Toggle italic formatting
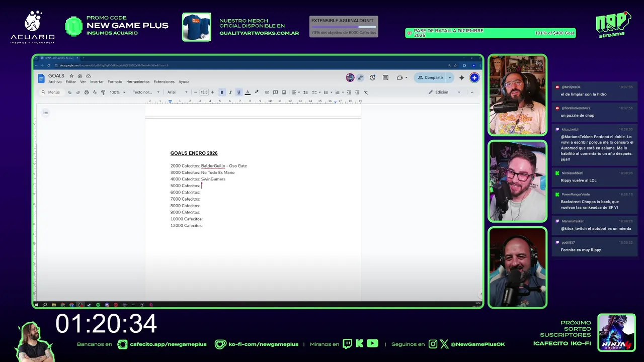This screenshot has height=362, width=644. click(x=230, y=93)
